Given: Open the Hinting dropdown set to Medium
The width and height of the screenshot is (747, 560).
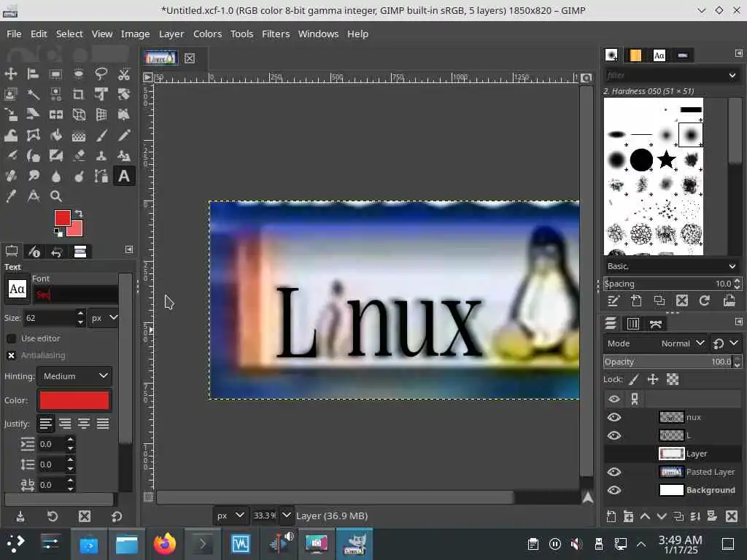Looking at the screenshot, I should (x=75, y=376).
